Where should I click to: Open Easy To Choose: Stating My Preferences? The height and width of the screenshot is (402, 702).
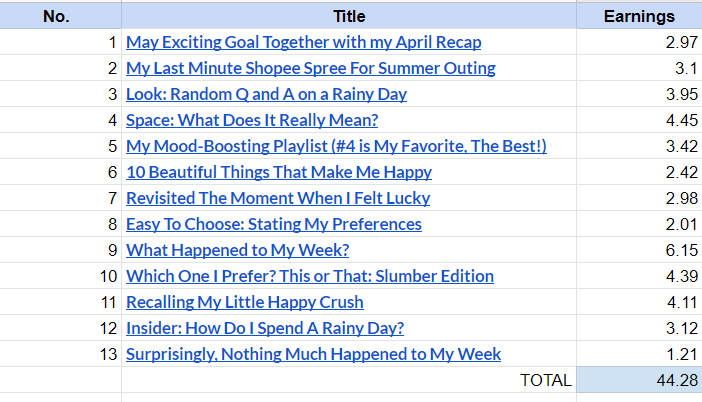[274, 224]
